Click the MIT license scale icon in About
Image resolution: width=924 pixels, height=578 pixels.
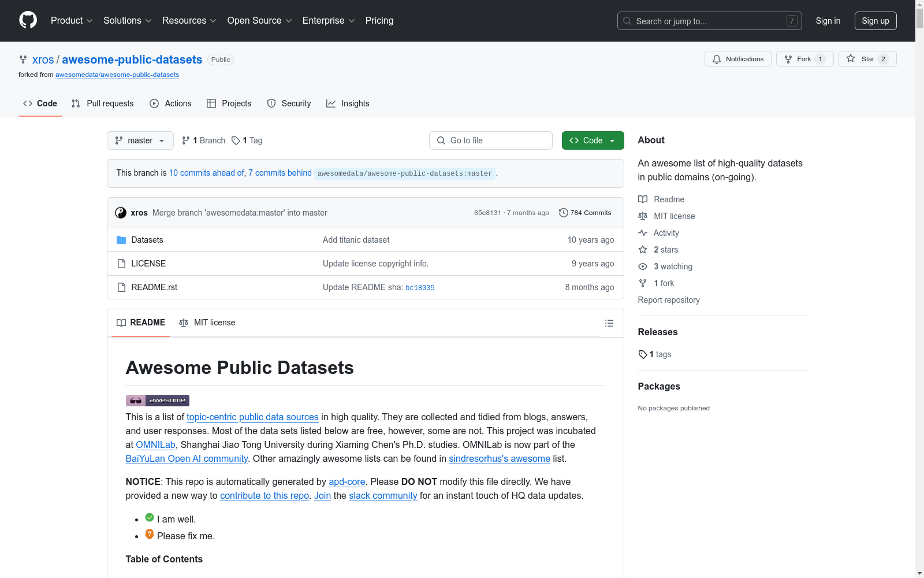point(643,216)
